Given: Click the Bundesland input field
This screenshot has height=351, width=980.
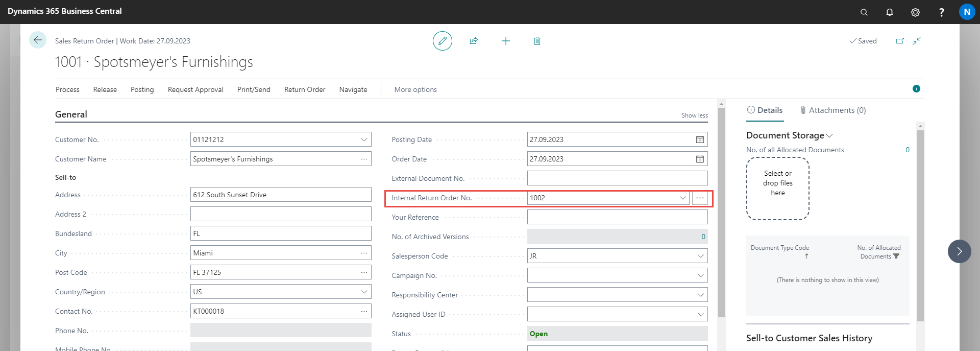Looking at the screenshot, I should [x=281, y=233].
